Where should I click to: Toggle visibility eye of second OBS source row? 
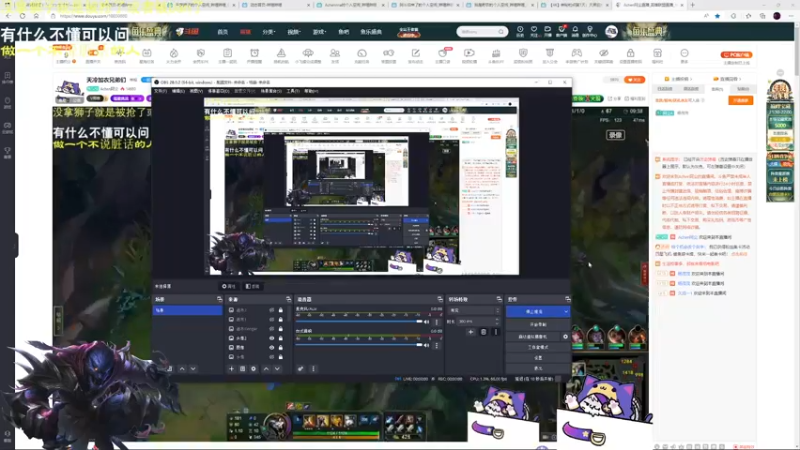tap(271, 319)
